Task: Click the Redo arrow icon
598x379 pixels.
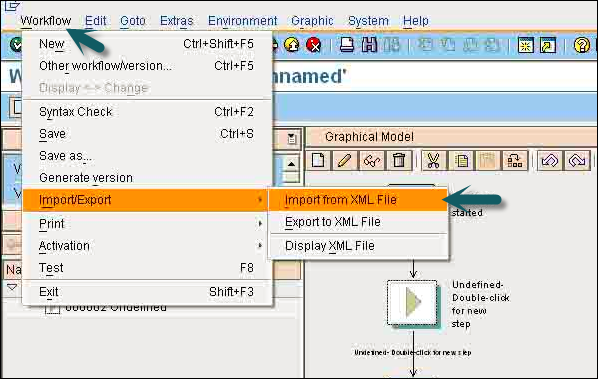Action: click(577, 160)
